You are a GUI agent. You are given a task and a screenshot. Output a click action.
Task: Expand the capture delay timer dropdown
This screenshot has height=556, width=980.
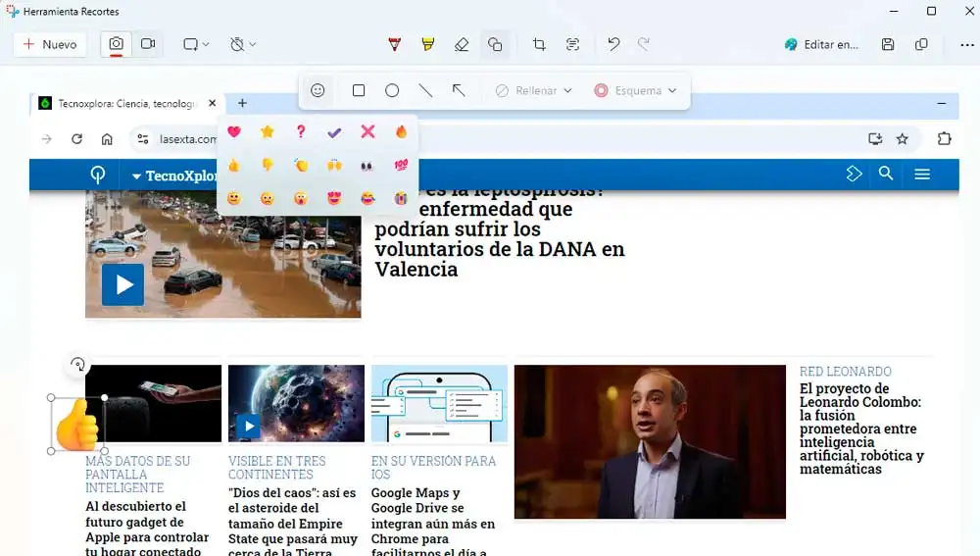(x=242, y=44)
